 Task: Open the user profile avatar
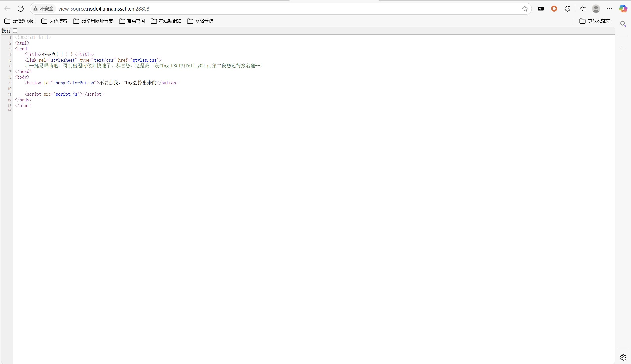(x=596, y=9)
